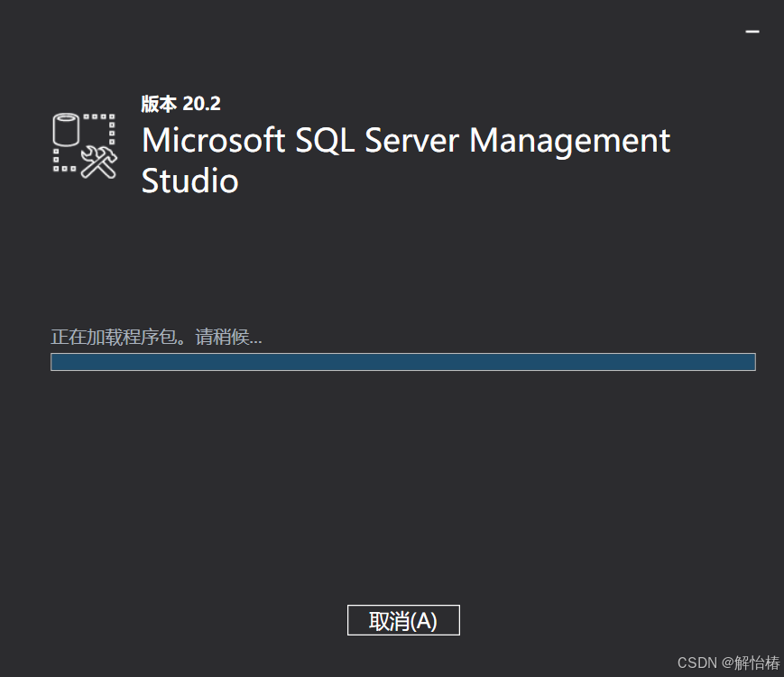The height and width of the screenshot is (677, 784).
Task: Click the Microsoft SQL Server Management Studio title
Action: [405, 160]
